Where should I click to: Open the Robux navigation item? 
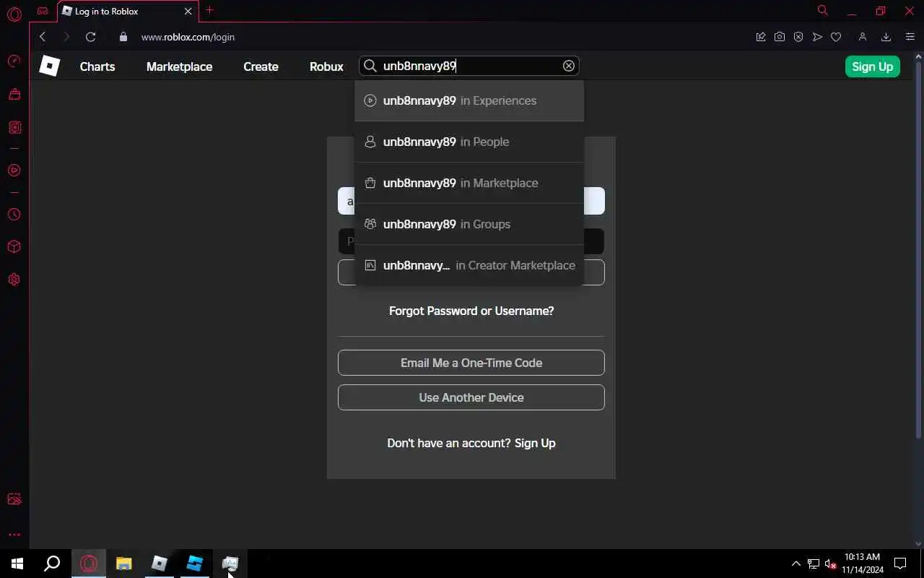click(326, 66)
